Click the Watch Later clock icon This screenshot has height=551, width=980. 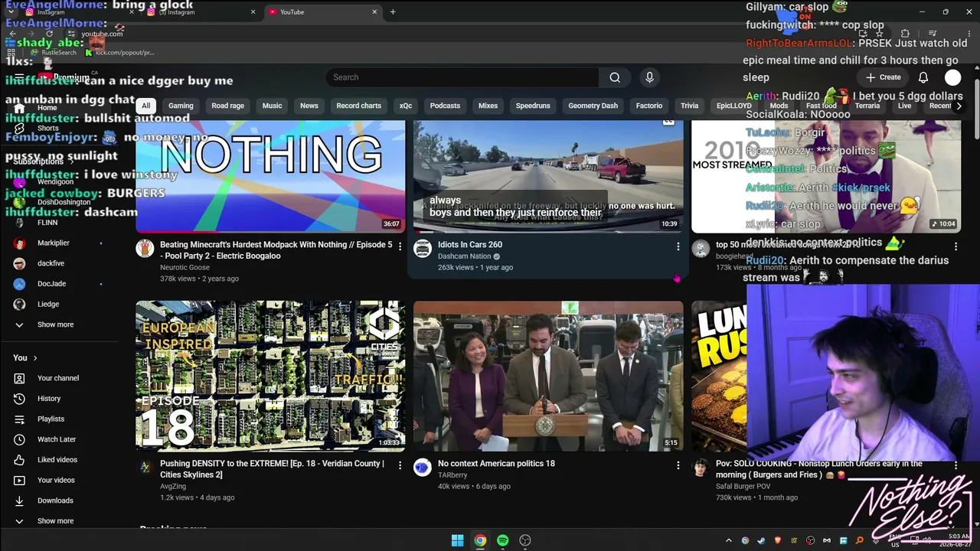(20, 439)
